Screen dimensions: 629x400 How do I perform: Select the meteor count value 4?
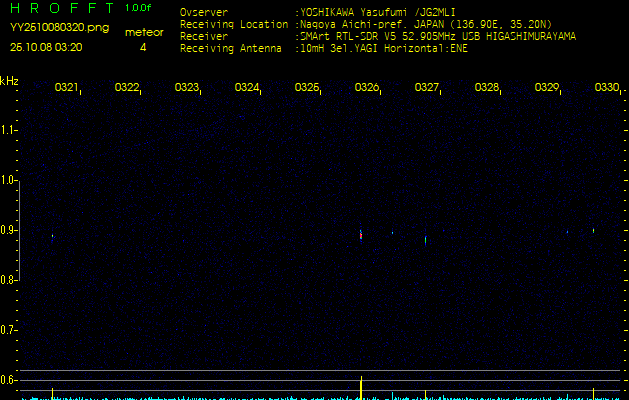143,47
